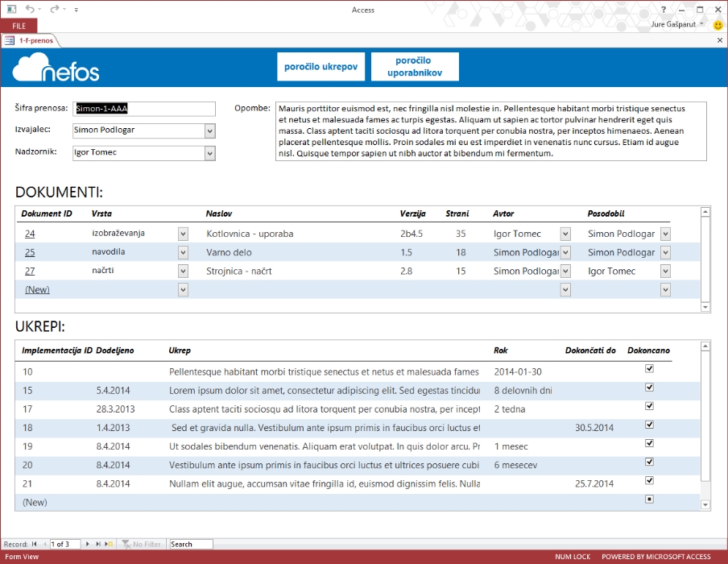Open Vrsta dropdown for navodila row
728x564 pixels.
coord(183,252)
